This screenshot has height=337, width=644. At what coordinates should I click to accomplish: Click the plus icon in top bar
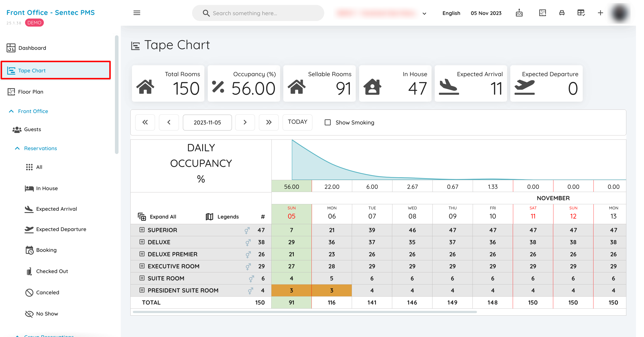click(x=600, y=13)
